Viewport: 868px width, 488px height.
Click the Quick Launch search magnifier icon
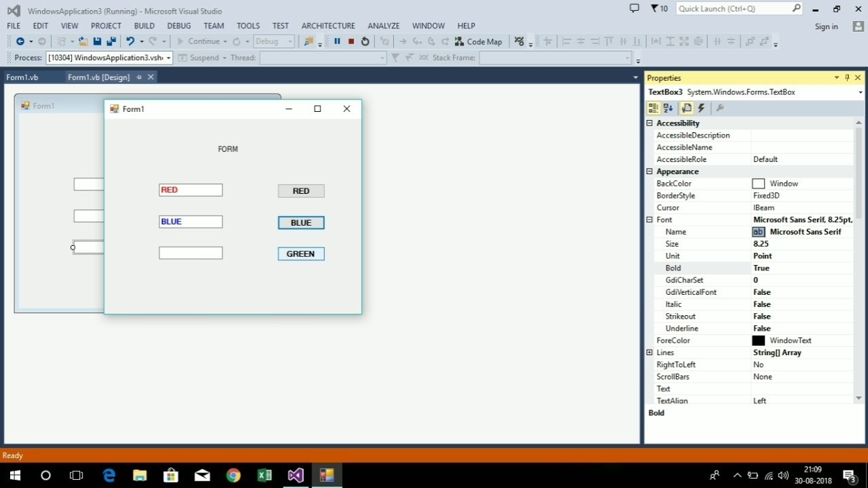[x=796, y=8]
